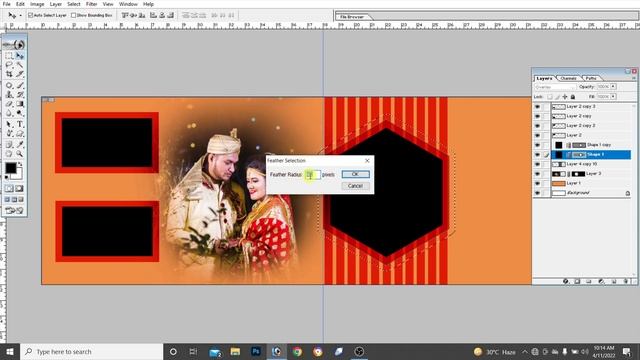Hide the Shape 1 layer
640x360 pixels.
(538, 155)
